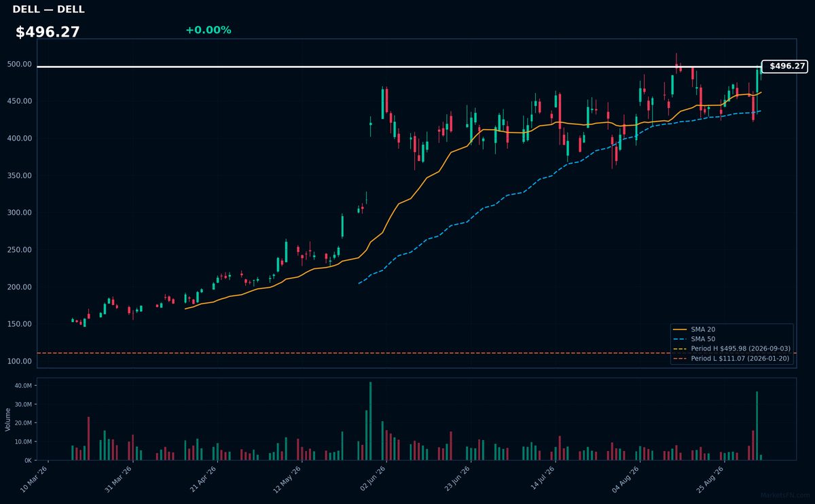
Task: Click the Period H $495.98 legend entry
Action: (x=731, y=348)
